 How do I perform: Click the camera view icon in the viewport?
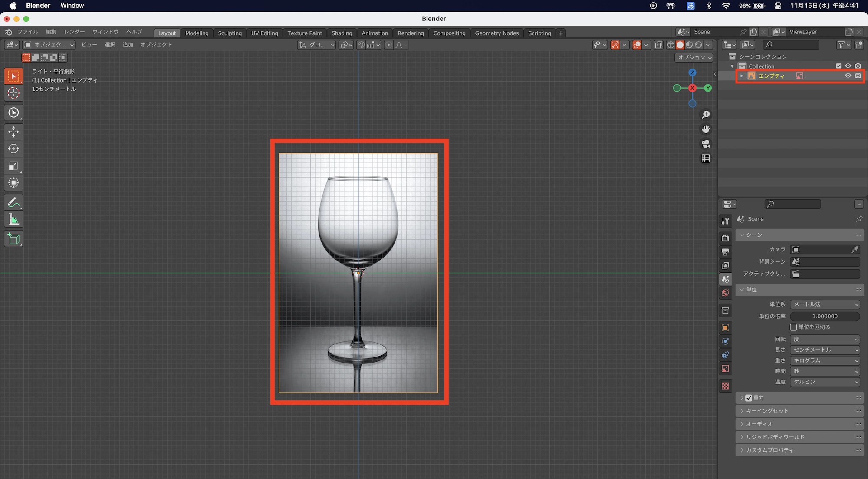point(706,144)
